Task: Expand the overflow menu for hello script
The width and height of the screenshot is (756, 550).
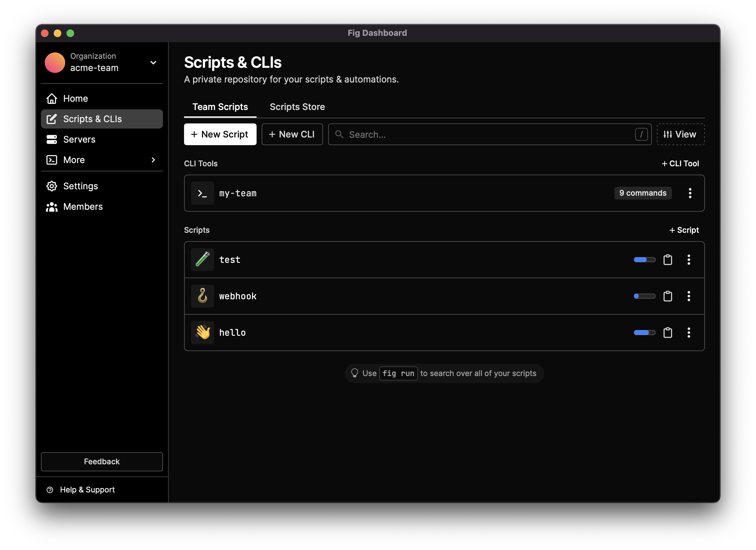Action: (689, 333)
